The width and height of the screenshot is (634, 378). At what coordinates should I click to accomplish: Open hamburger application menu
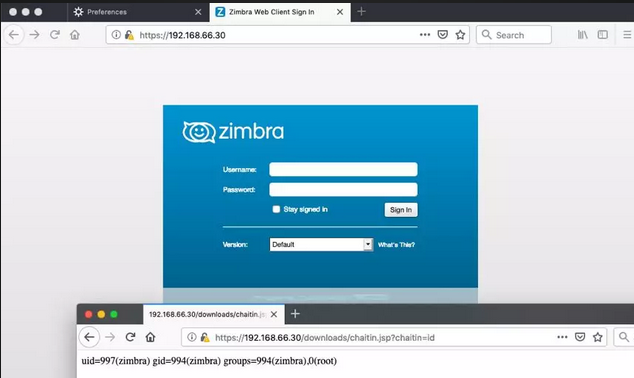click(627, 35)
